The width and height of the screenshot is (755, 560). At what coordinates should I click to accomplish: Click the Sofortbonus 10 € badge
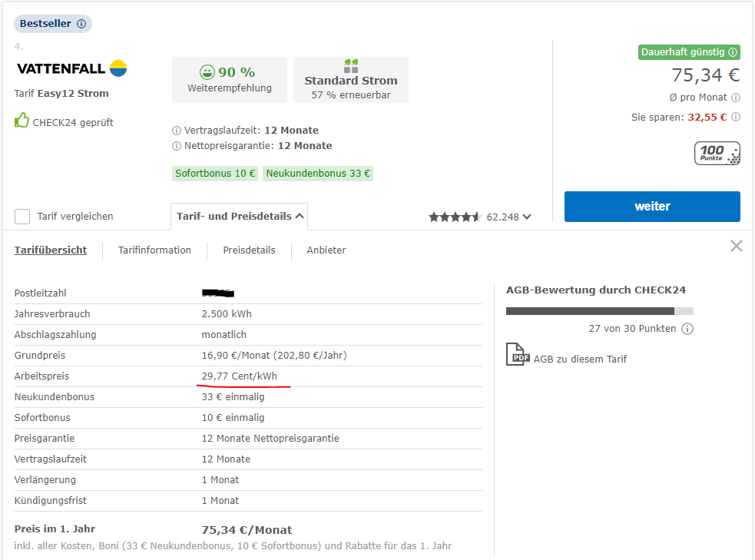click(x=215, y=174)
